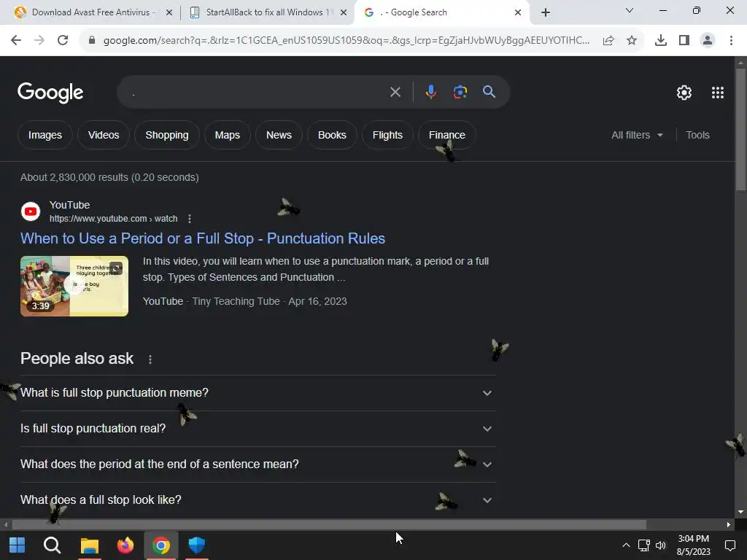Open Windows Security shield on taskbar

coord(196,545)
